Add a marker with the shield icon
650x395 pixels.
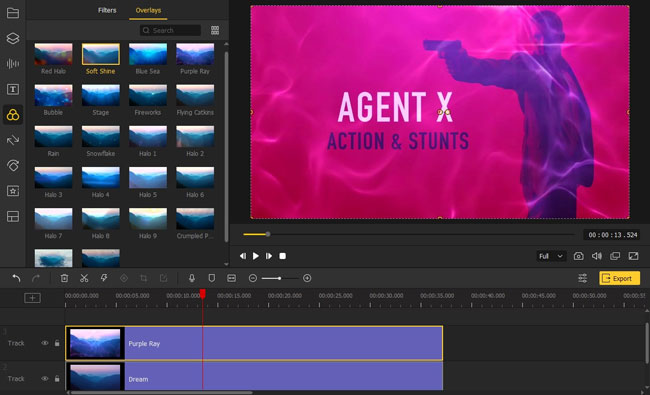point(211,278)
